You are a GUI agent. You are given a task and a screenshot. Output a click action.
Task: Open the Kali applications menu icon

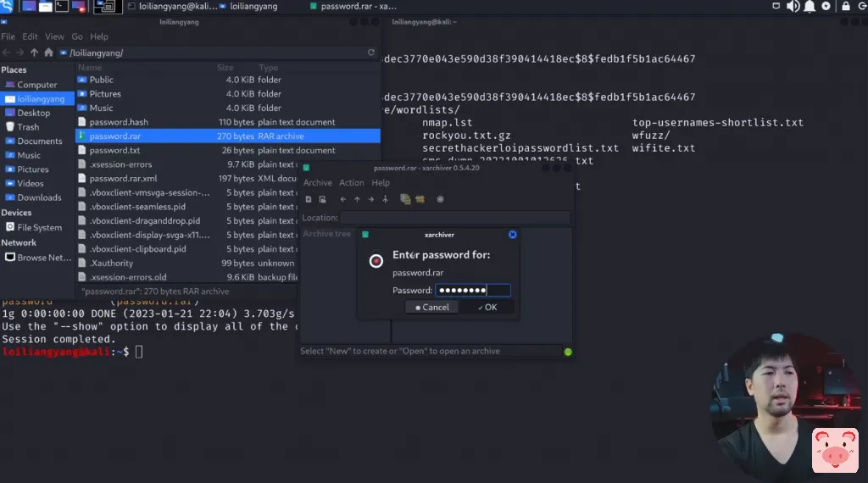[x=7, y=6]
